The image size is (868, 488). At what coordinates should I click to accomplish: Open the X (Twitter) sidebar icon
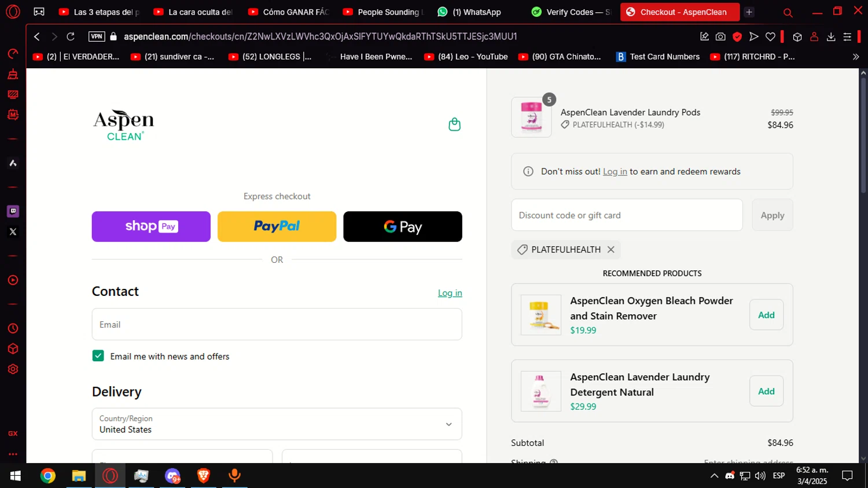tap(13, 232)
